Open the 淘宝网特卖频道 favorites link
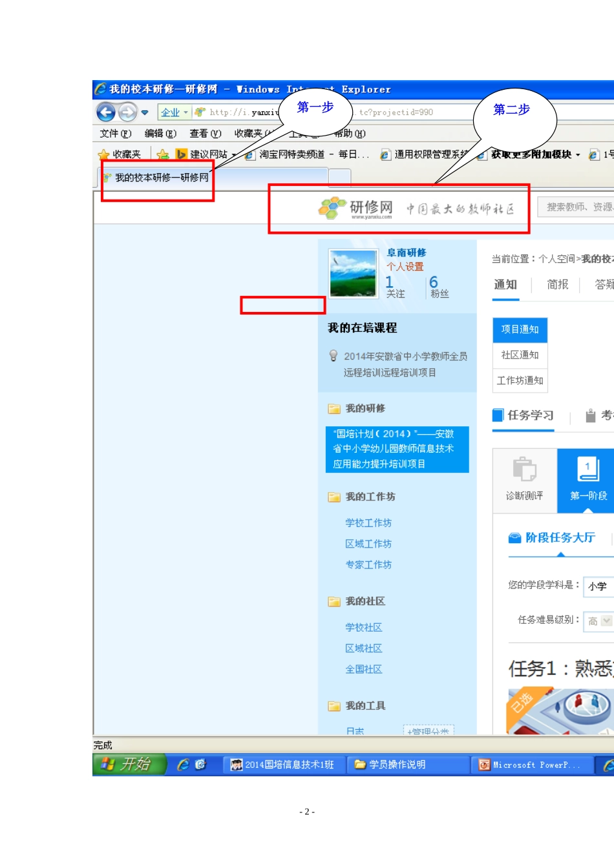The height and width of the screenshot is (868, 614). [307, 154]
